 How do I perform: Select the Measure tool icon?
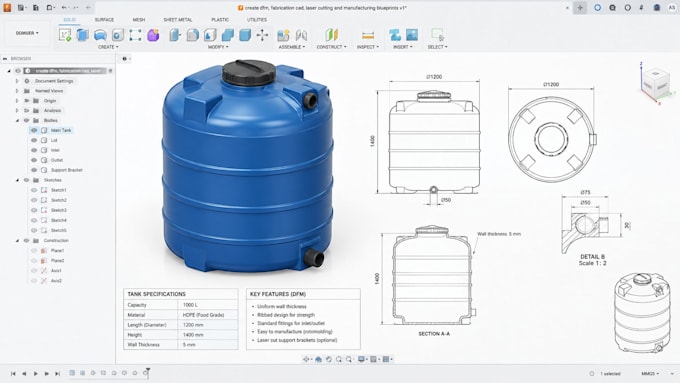368,35
